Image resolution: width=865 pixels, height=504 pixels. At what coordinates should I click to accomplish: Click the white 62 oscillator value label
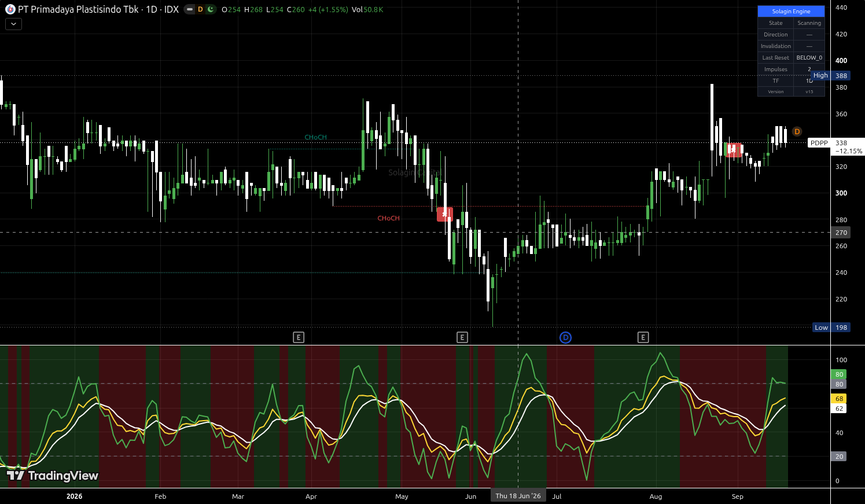click(839, 409)
